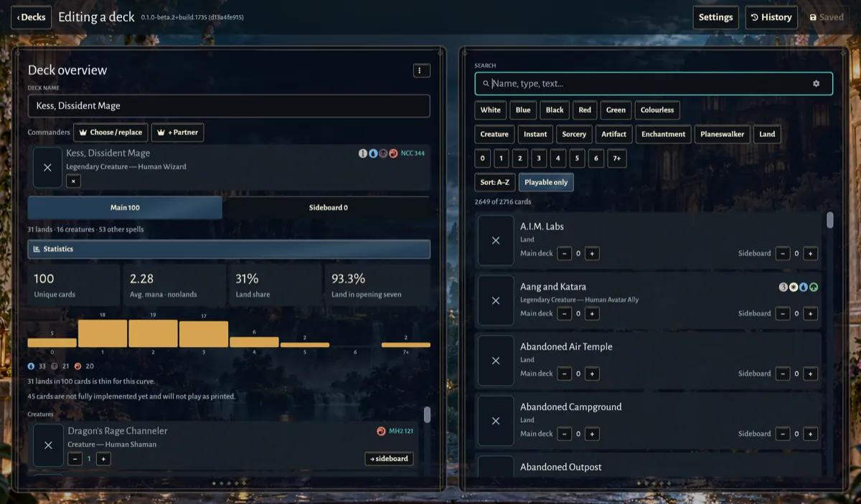861x504 pixels.
Task: Open deck History
Action: [771, 17]
